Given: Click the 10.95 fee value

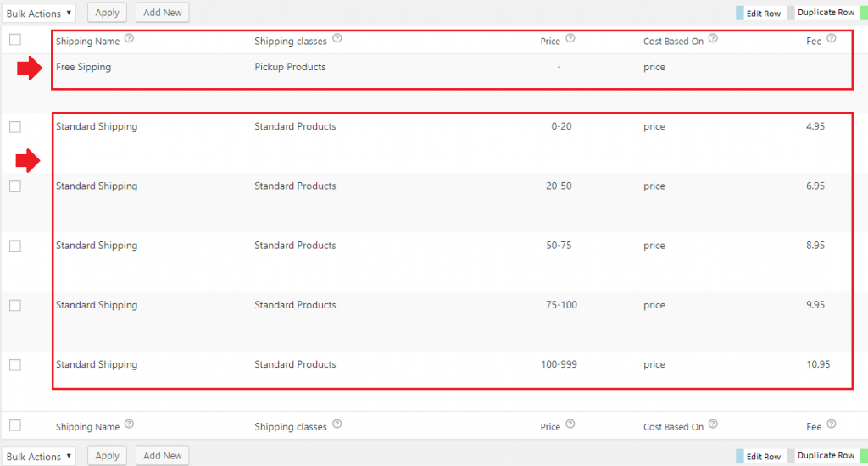Looking at the screenshot, I should (818, 364).
